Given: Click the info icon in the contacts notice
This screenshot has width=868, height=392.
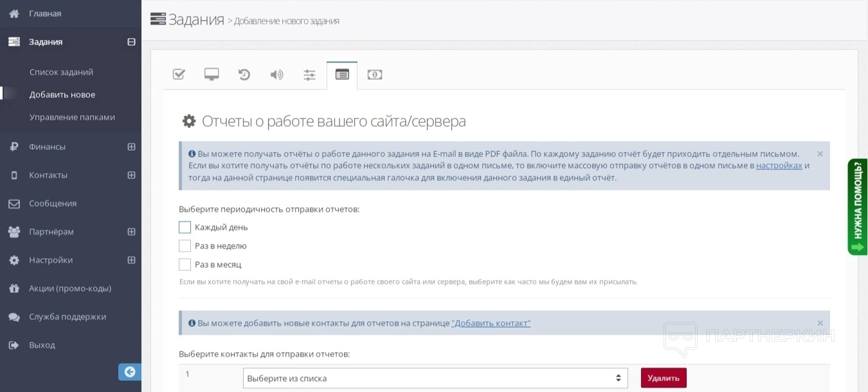Looking at the screenshot, I should click(x=192, y=323).
